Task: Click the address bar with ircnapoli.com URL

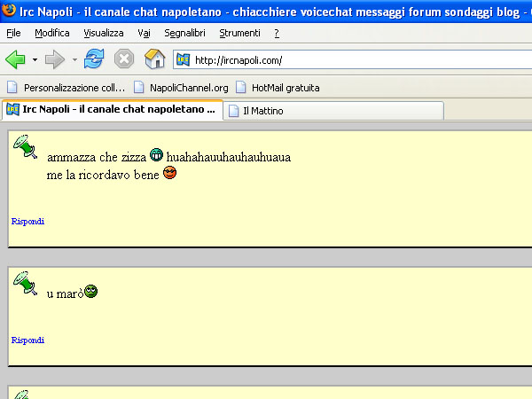Action: point(353,60)
